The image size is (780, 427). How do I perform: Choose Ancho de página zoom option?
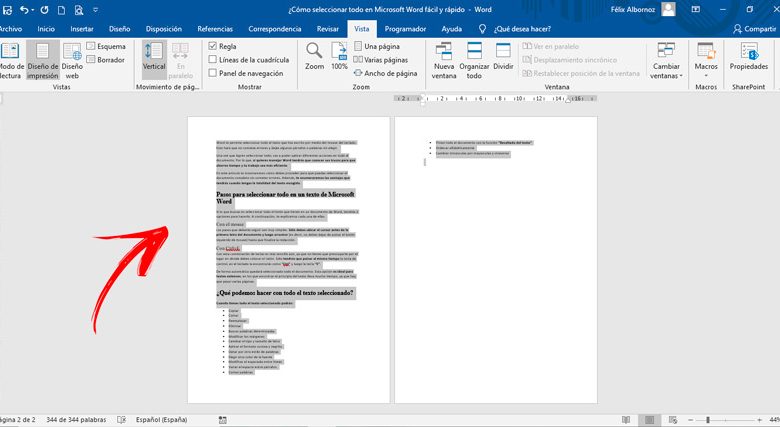(386, 73)
